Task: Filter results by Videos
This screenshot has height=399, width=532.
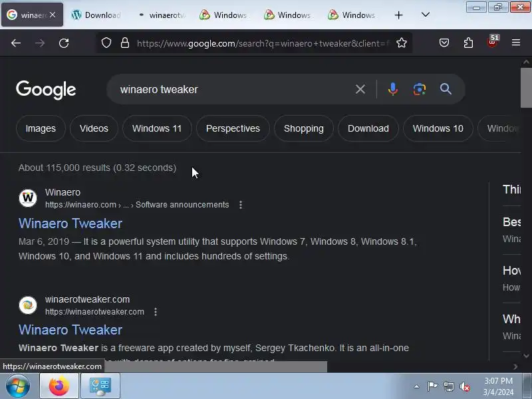Action: tap(94, 128)
